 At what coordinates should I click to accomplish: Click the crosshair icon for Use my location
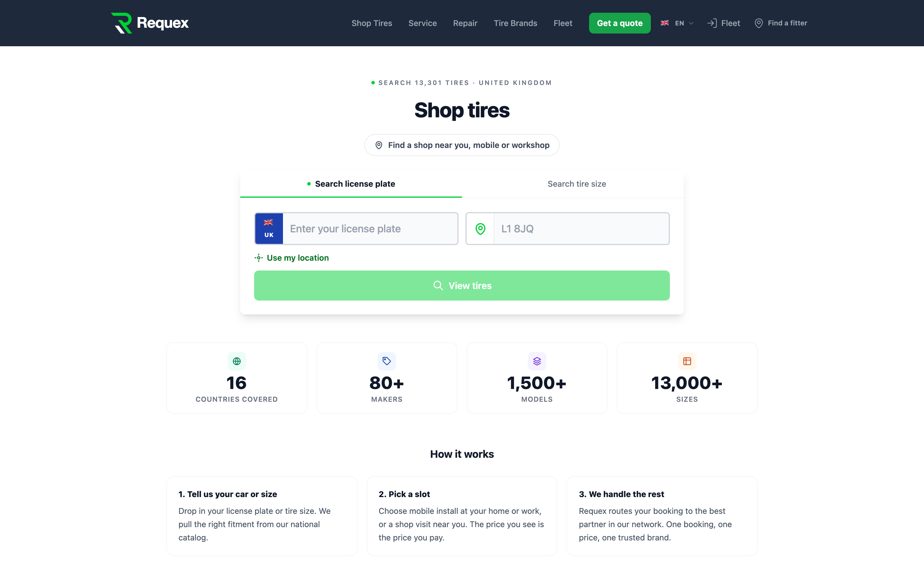pos(258,258)
